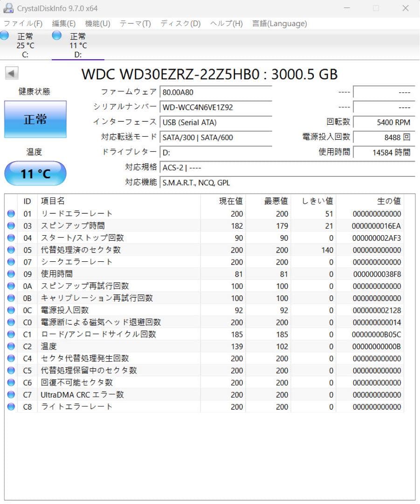Image resolution: width=420 pixels, height=504 pixels.
Task: Click current value 139 in 温度 row
Action: (237, 346)
